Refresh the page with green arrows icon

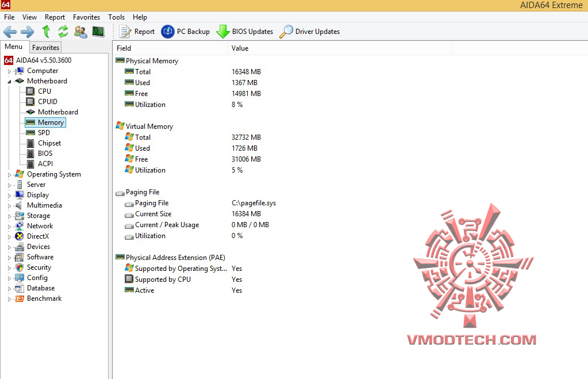coord(63,32)
